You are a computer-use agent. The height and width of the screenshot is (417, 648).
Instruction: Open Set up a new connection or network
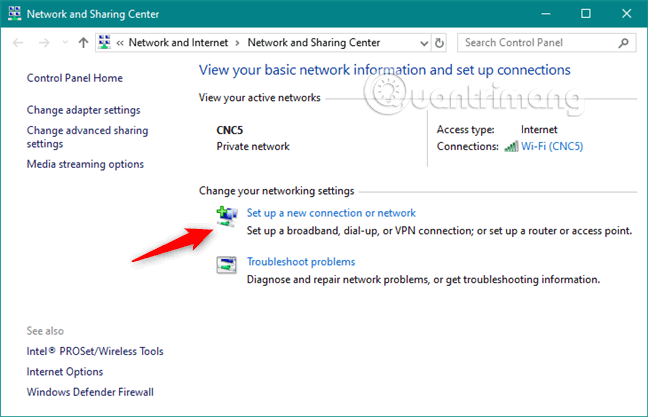tap(331, 213)
